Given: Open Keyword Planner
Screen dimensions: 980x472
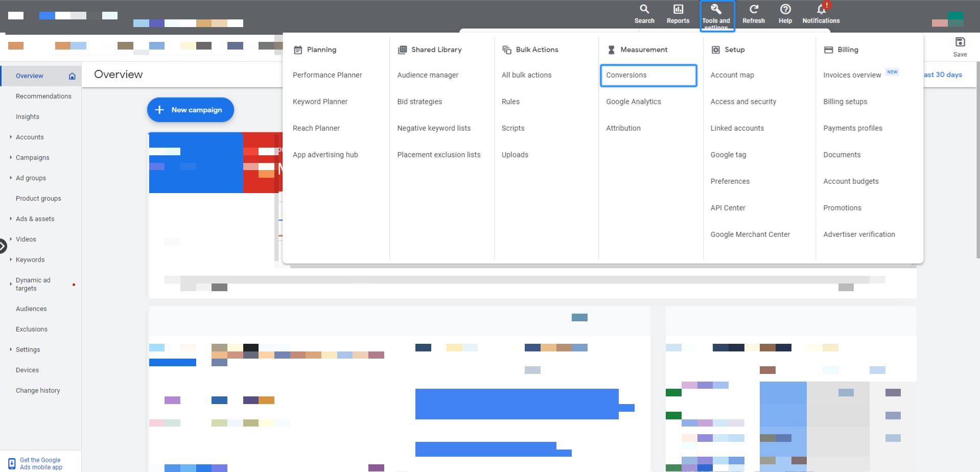Looking at the screenshot, I should tap(320, 102).
